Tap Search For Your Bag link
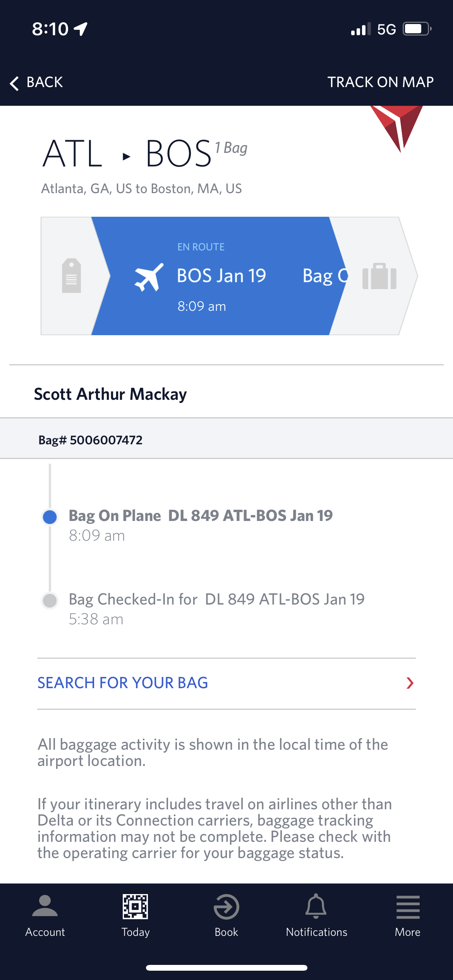The image size is (453, 980). [123, 683]
